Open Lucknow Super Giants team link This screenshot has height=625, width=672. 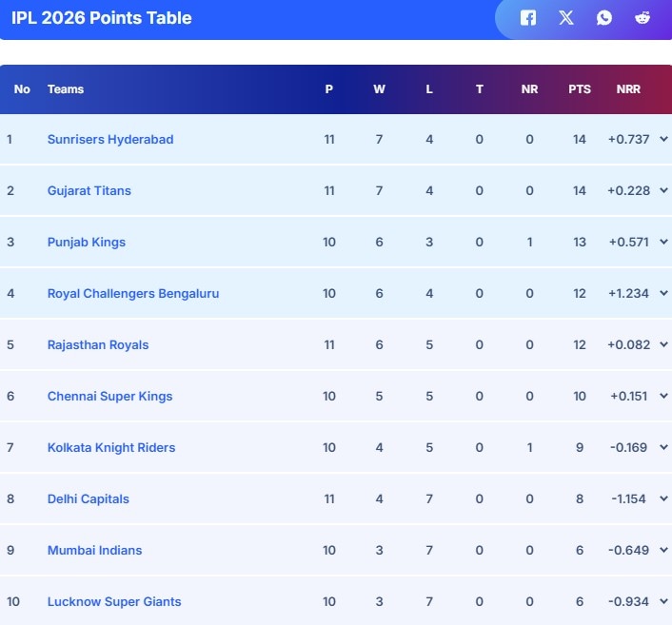[114, 602]
